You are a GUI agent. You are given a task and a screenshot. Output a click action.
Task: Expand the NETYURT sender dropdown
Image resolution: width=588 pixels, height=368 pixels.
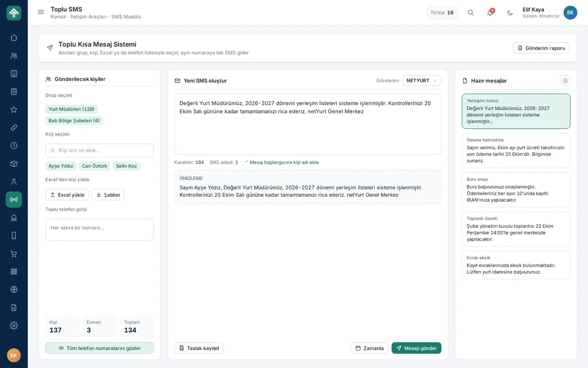point(421,80)
